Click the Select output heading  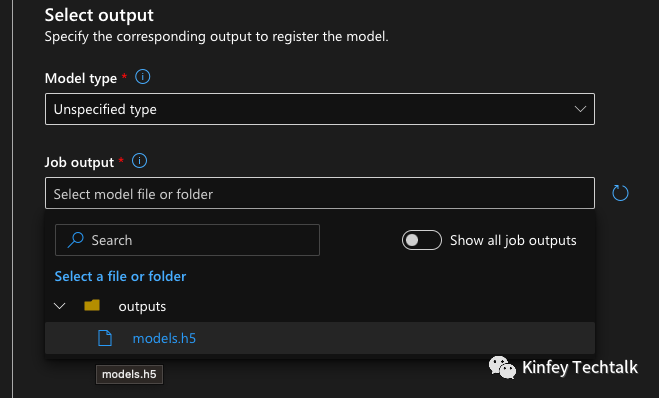pyautogui.click(x=99, y=15)
